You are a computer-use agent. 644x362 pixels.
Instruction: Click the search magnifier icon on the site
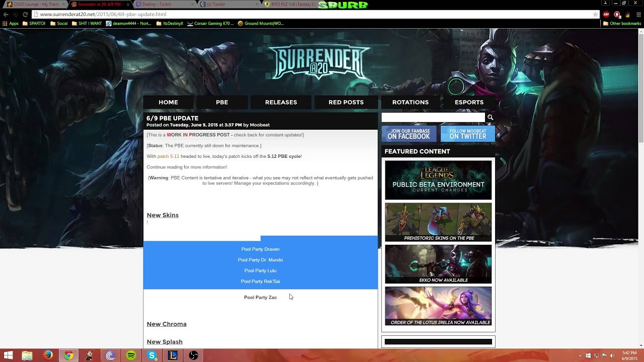(x=490, y=118)
